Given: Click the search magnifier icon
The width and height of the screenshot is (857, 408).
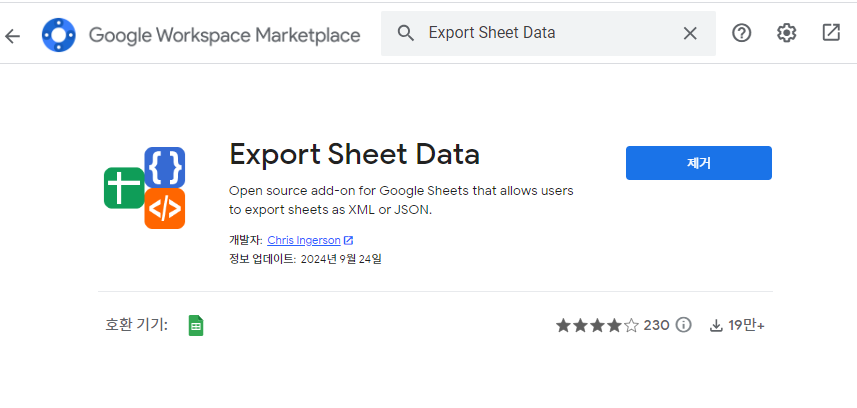Looking at the screenshot, I should point(406,33).
